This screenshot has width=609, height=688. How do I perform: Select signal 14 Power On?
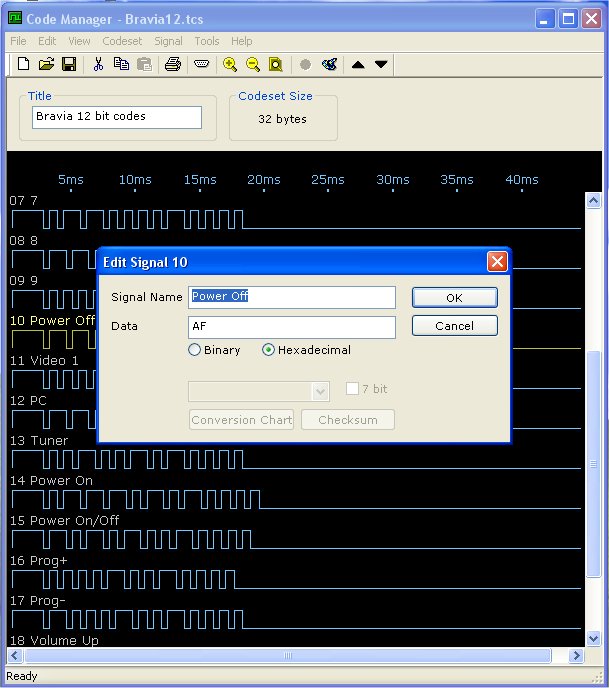click(51, 480)
